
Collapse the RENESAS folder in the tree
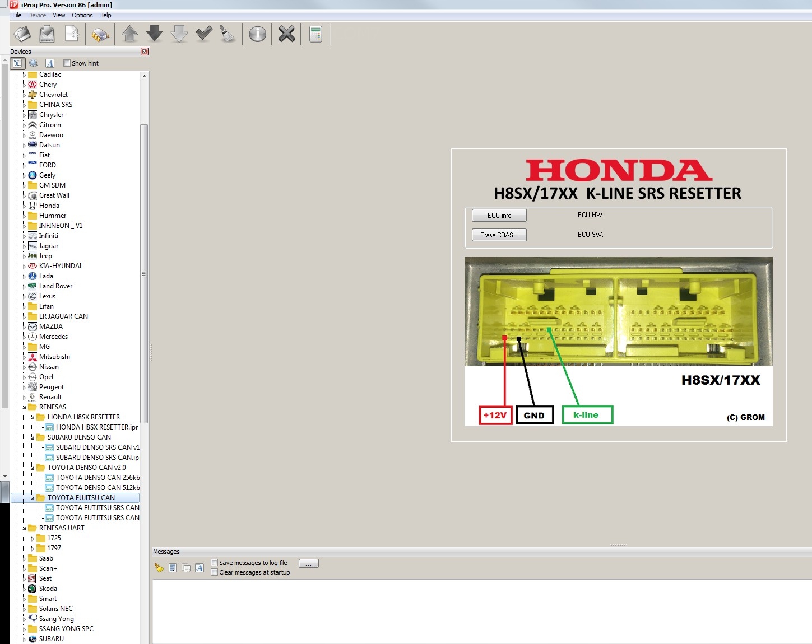24,407
